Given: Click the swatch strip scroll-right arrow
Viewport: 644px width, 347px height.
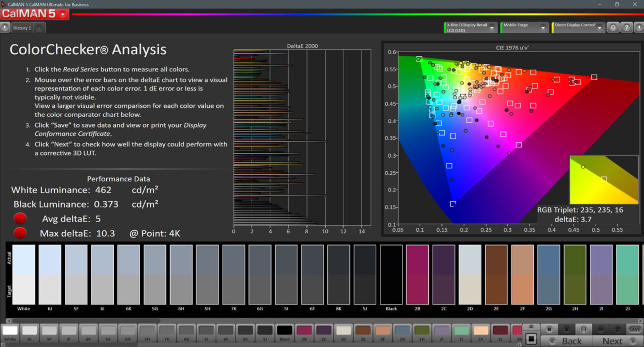Looking at the screenshot, I should pos(519,344).
